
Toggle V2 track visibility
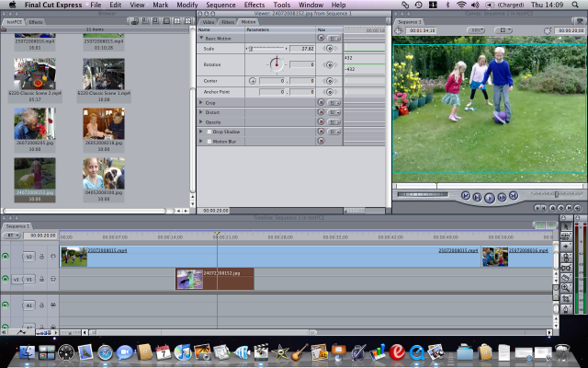tap(6, 256)
